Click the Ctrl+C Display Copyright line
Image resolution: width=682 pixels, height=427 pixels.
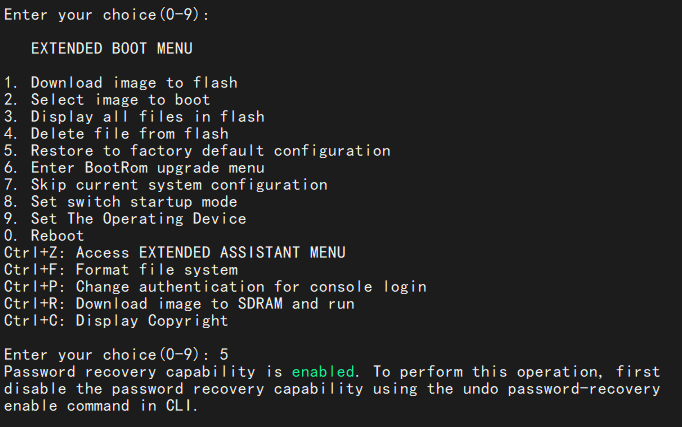(116, 320)
